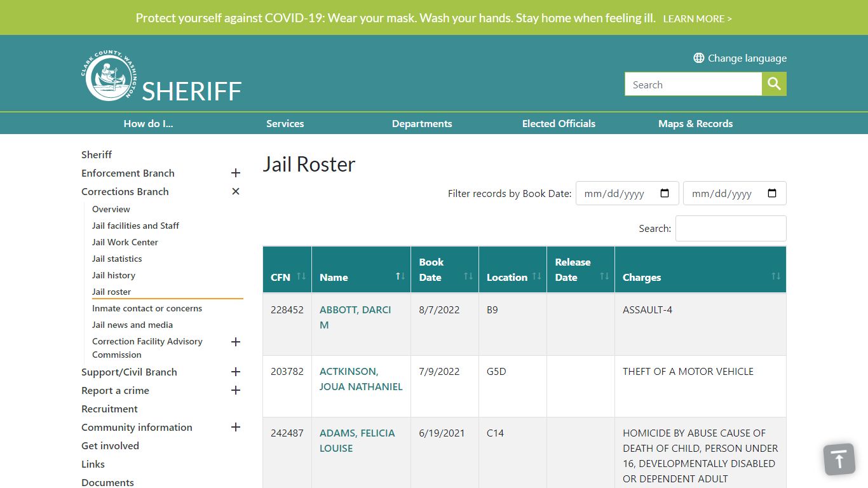868x488 pixels.
Task: Expand Correction Facility Advisory Commission submenu
Action: click(236, 342)
